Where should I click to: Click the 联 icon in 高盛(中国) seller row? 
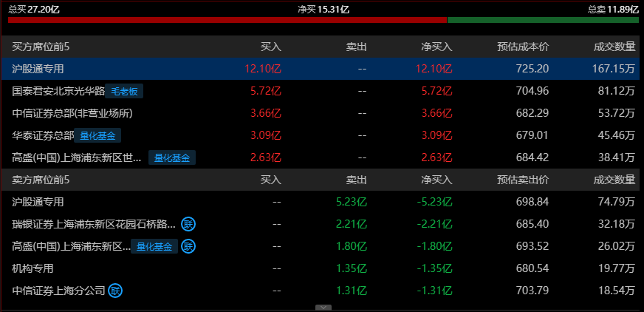188,246
